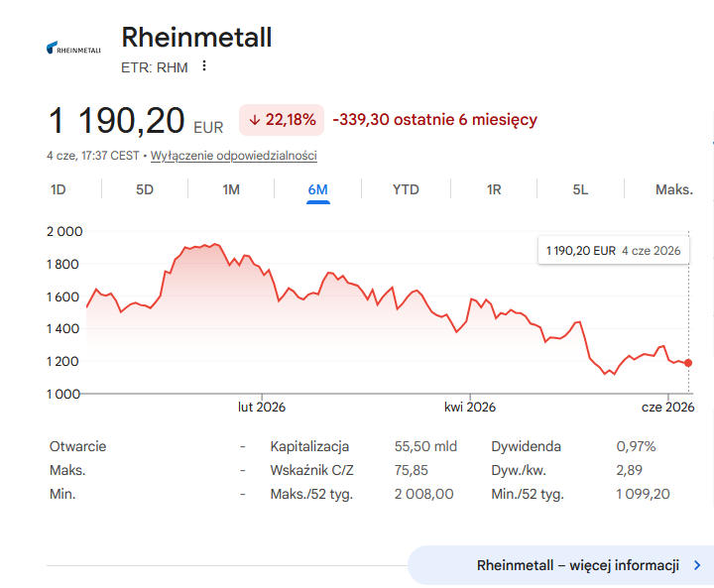Click the Maks. daily high label in stats

pos(67,470)
